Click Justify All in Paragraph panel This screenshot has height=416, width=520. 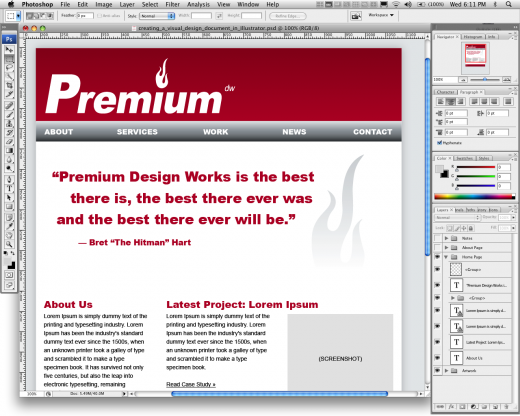coord(508,102)
